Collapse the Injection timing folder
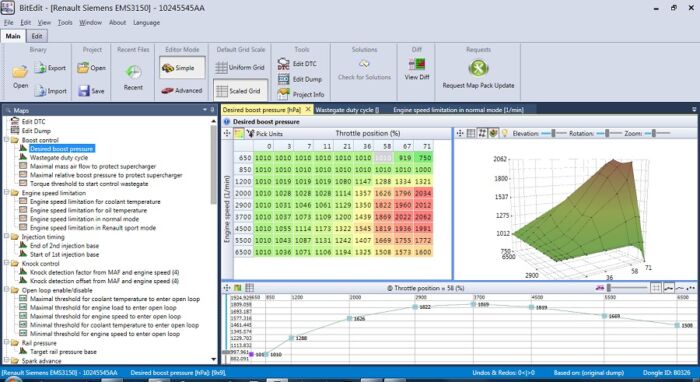Screen dimensions: 700x382 tap(7, 237)
